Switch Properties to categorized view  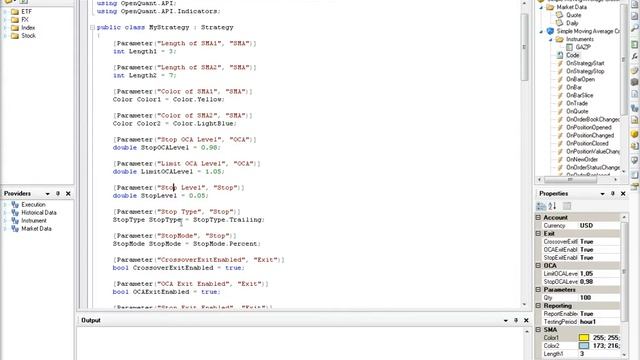tap(541, 207)
